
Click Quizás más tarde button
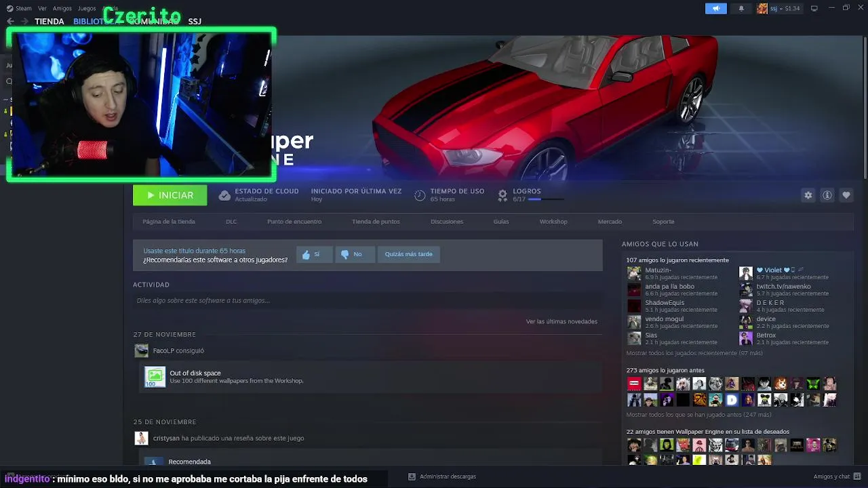pyautogui.click(x=409, y=254)
